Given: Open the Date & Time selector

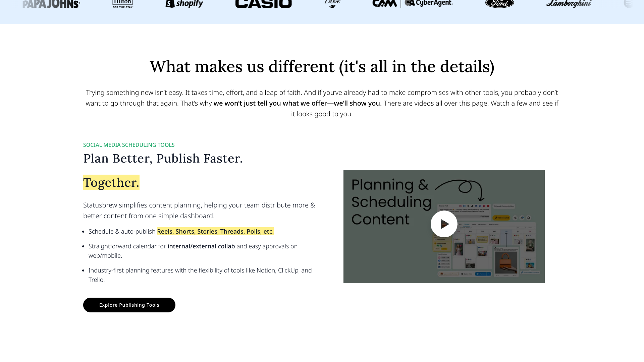Looking at the screenshot, I should pos(467,274).
